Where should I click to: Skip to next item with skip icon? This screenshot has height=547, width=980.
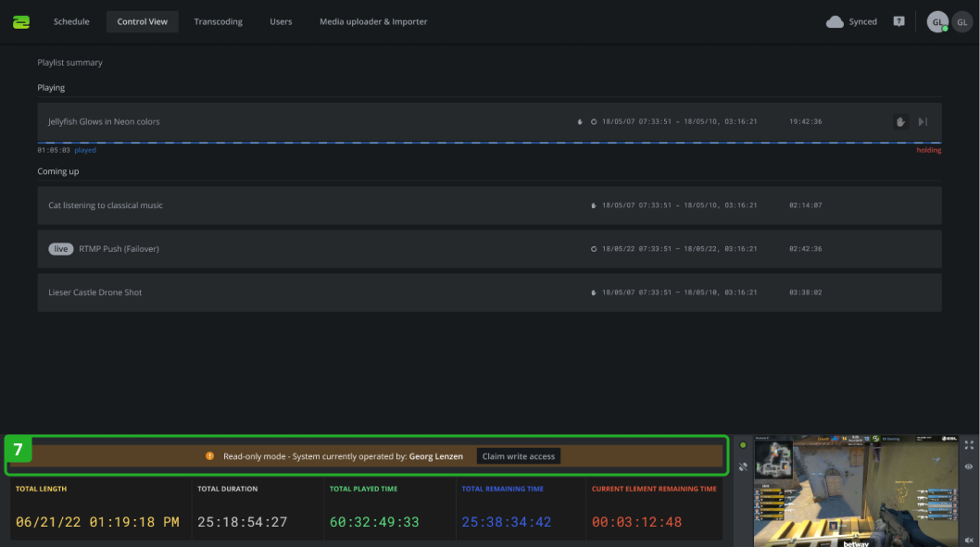[x=923, y=122]
